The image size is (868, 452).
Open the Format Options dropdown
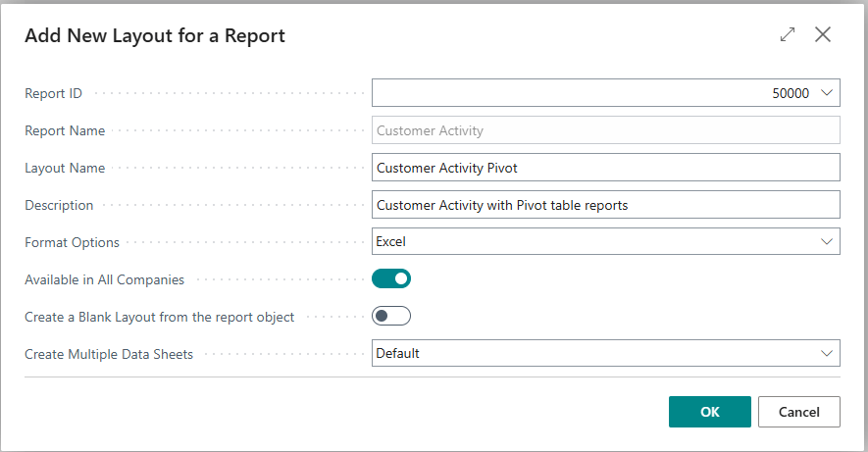click(605, 241)
